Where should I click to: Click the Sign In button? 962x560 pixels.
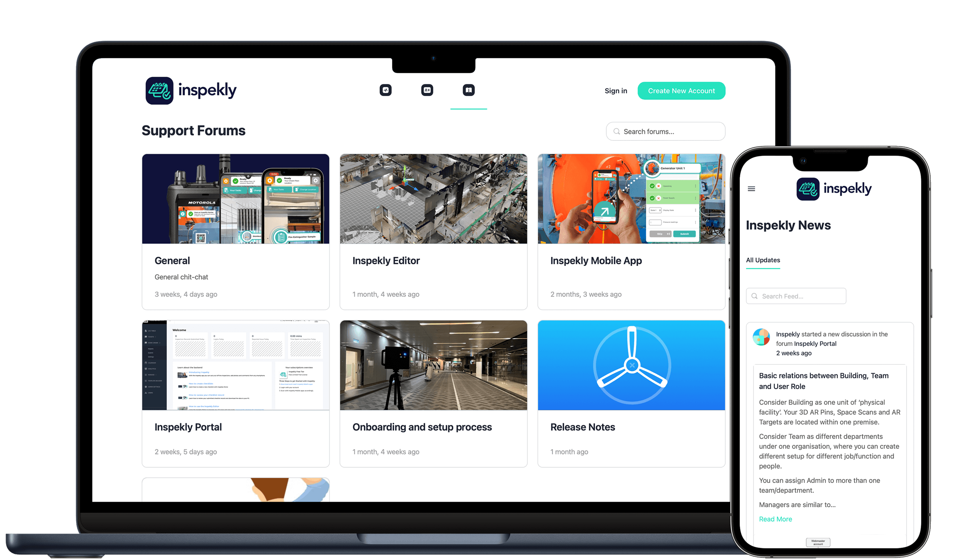point(615,91)
